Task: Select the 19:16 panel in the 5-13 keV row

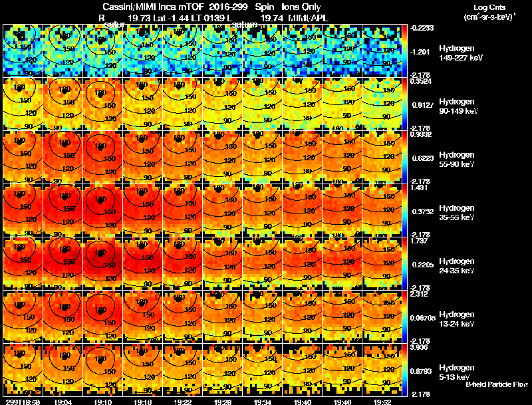Action: click(x=143, y=370)
